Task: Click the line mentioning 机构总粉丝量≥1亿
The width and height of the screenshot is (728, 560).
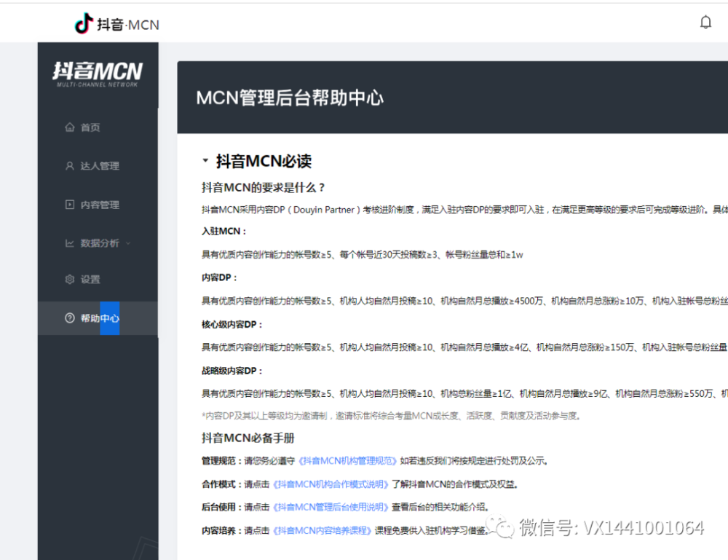Action: click(464, 394)
